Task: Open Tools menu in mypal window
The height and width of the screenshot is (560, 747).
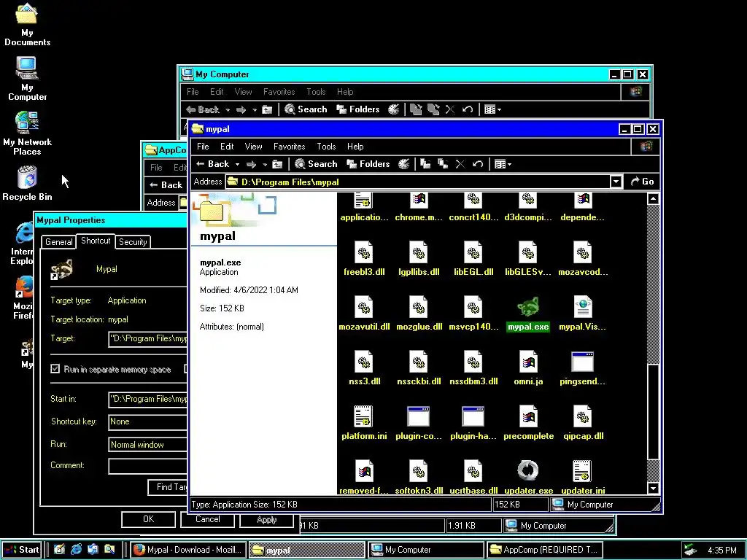Action: [326, 147]
